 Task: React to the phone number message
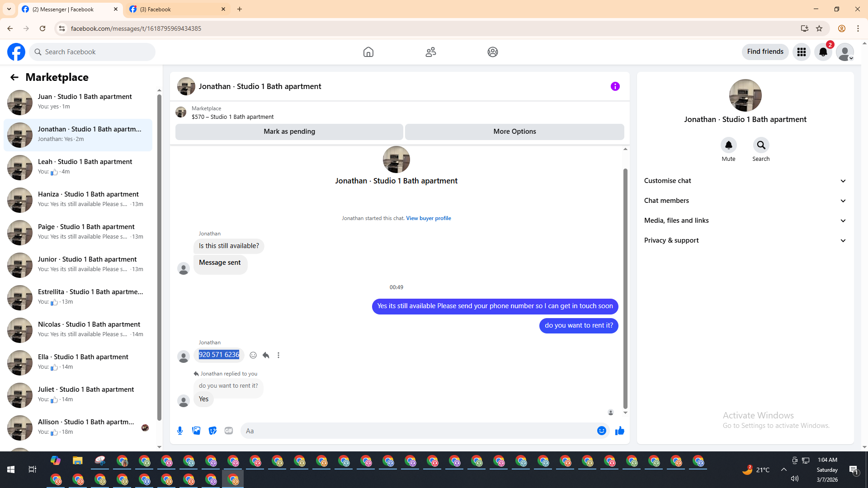click(253, 355)
